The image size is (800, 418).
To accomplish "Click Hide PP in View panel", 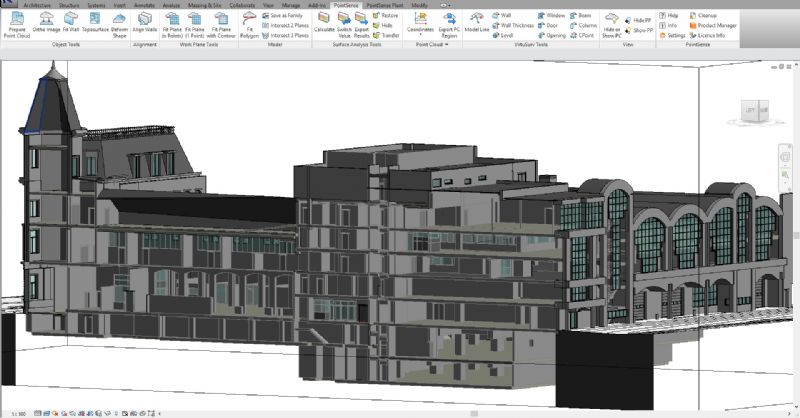I will (x=640, y=19).
